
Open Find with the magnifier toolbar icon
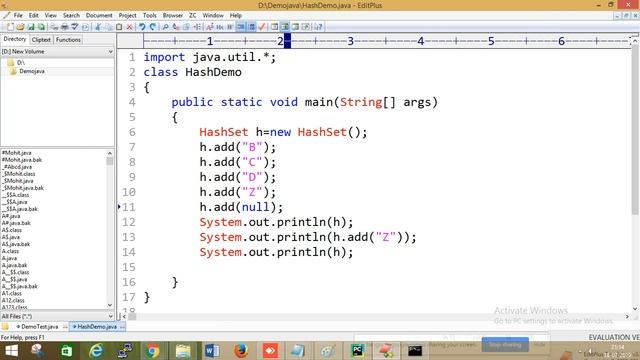165,27
